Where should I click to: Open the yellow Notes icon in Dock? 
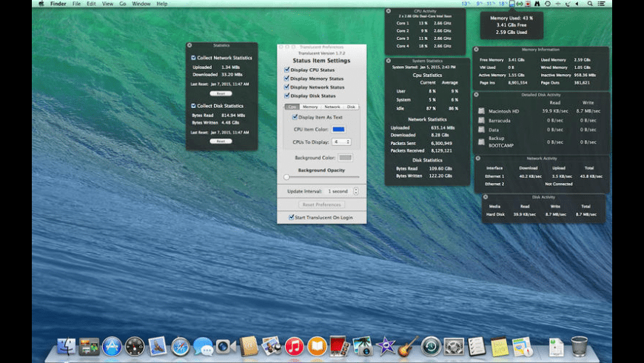499,347
